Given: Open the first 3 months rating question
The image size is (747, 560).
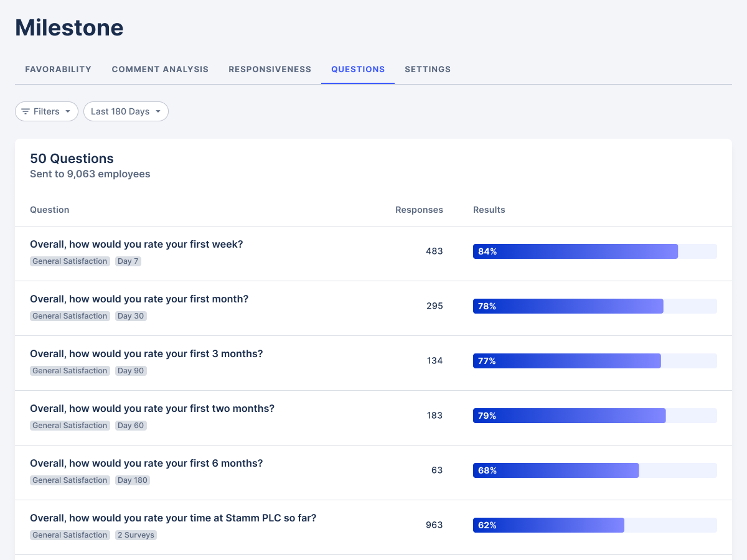Looking at the screenshot, I should pos(147,353).
